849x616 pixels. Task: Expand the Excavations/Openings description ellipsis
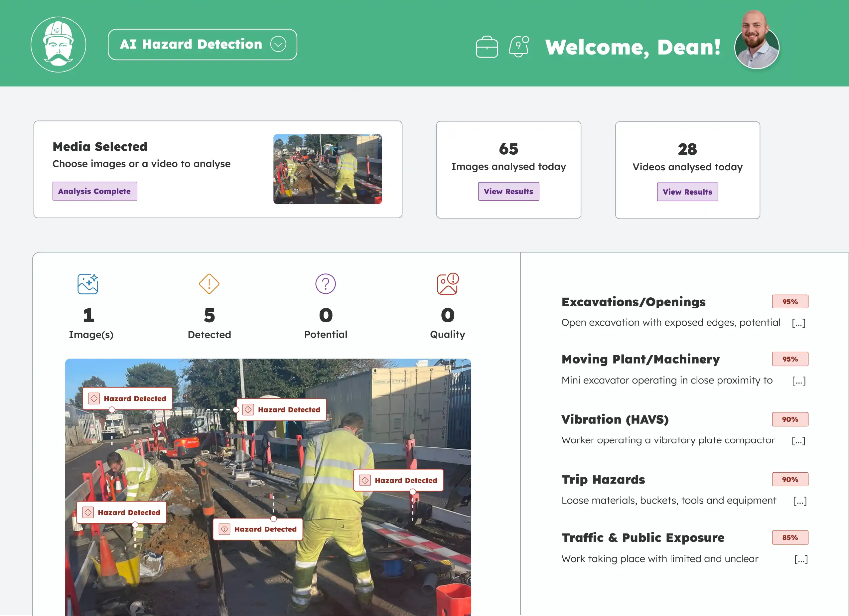coord(798,322)
